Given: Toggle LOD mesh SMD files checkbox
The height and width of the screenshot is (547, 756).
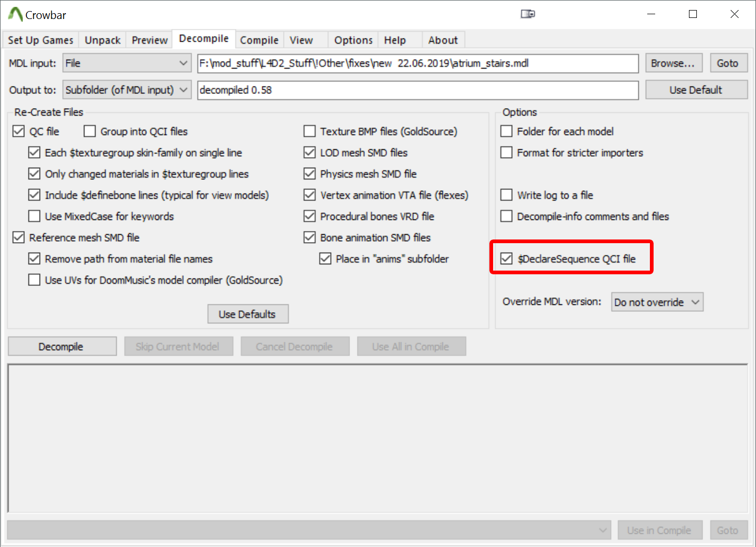Looking at the screenshot, I should tap(310, 153).
